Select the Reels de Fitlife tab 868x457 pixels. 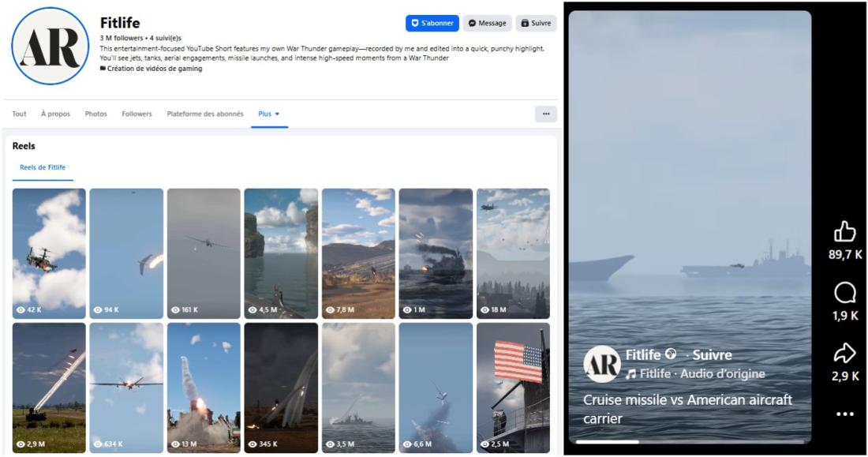click(43, 167)
